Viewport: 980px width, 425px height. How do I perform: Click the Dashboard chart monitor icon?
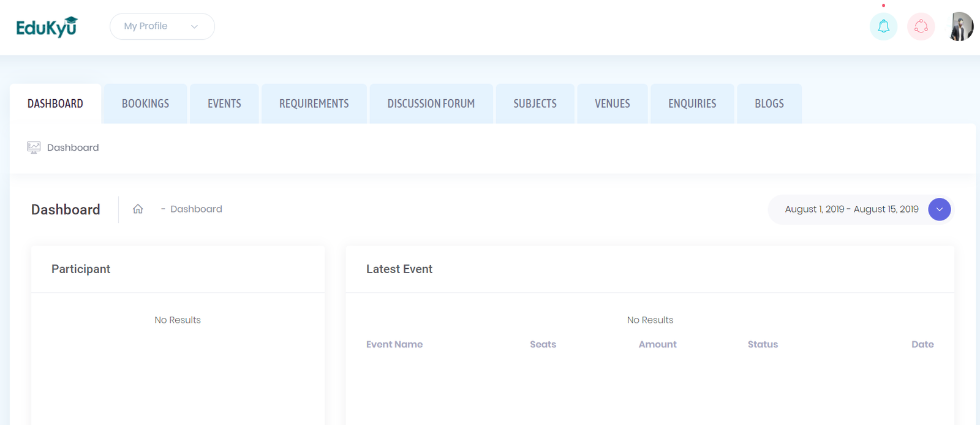click(x=34, y=148)
